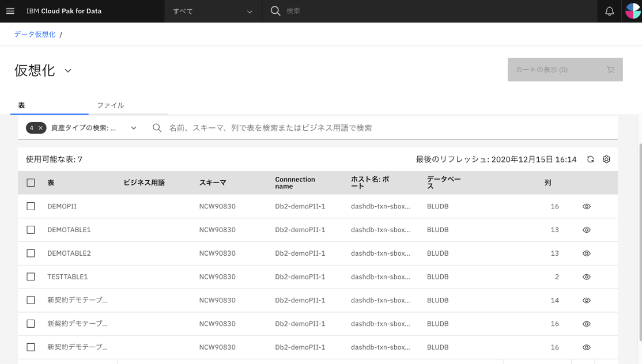The width and height of the screenshot is (642, 364).
Task: Click the magnifier icon in the top search bar
Action: click(x=275, y=10)
